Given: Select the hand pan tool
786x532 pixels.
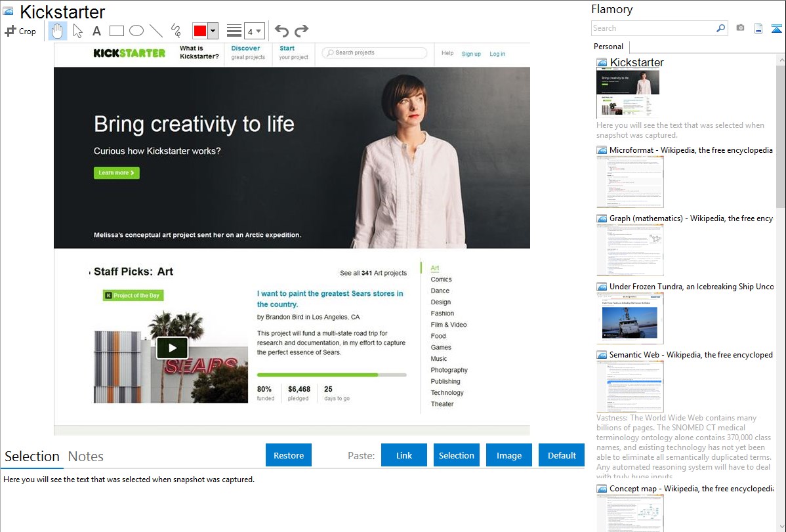Looking at the screenshot, I should click(x=57, y=31).
